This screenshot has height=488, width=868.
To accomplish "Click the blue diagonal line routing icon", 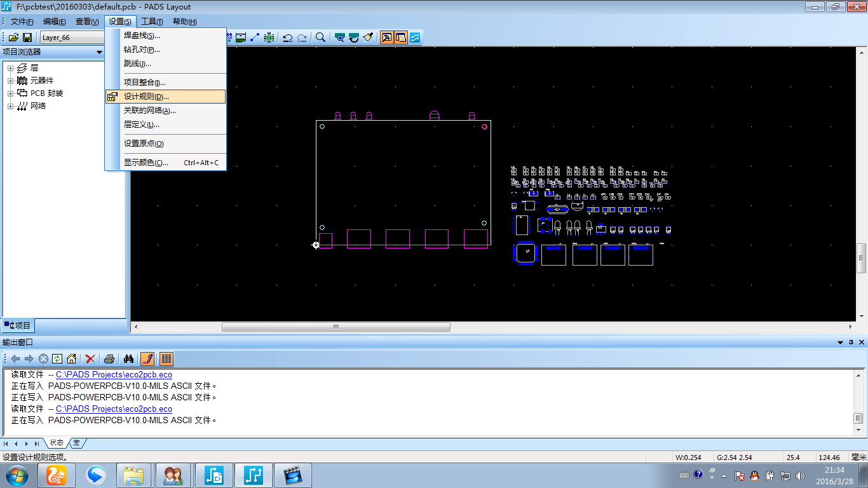I will [x=255, y=37].
